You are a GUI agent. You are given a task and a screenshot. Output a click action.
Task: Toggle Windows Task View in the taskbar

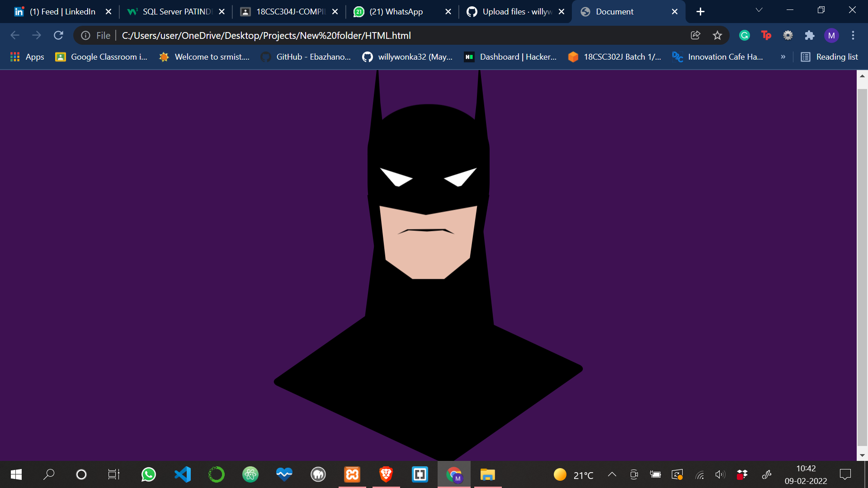click(113, 474)
